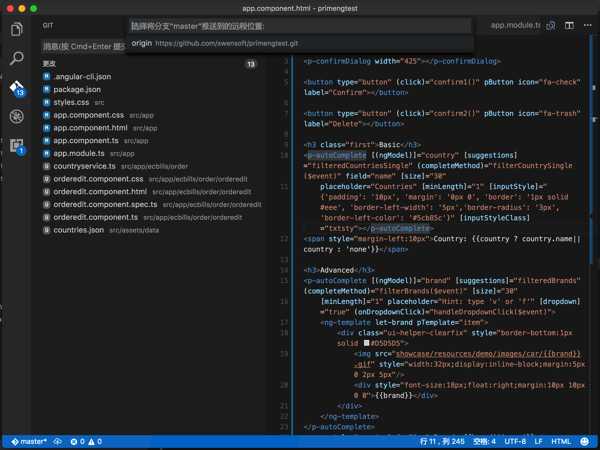Click the open changes icon near app.module tab
This screenshot has height=450, width=600.
pos(551,26)
